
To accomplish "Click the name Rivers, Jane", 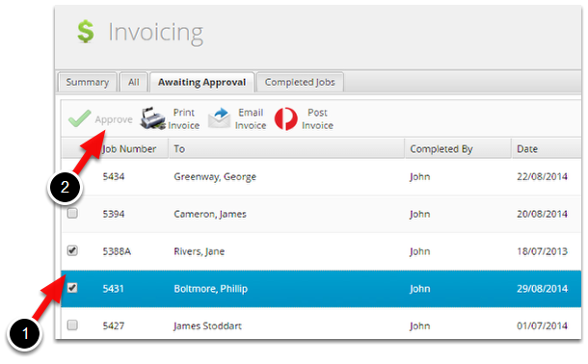I will click(x=200, y=251).
